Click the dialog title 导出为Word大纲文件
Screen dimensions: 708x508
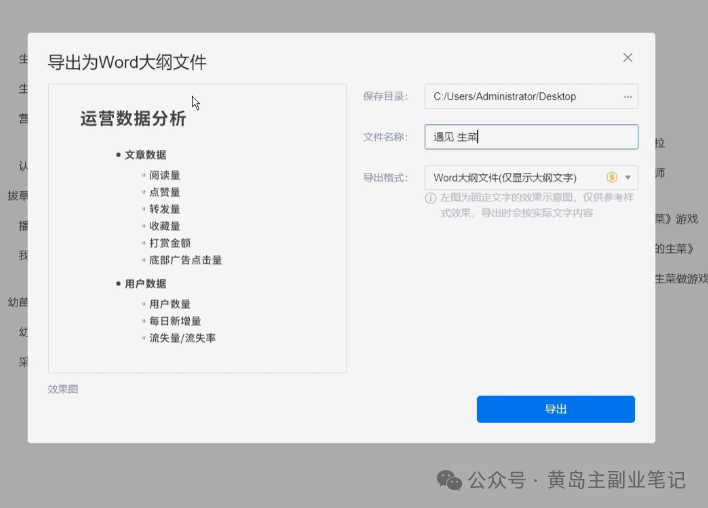[x=127, y=62]
